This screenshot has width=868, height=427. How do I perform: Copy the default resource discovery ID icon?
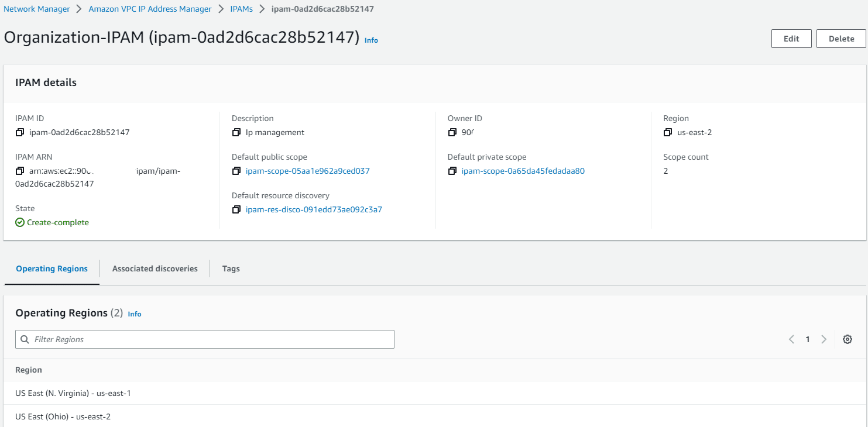(236, 209)
